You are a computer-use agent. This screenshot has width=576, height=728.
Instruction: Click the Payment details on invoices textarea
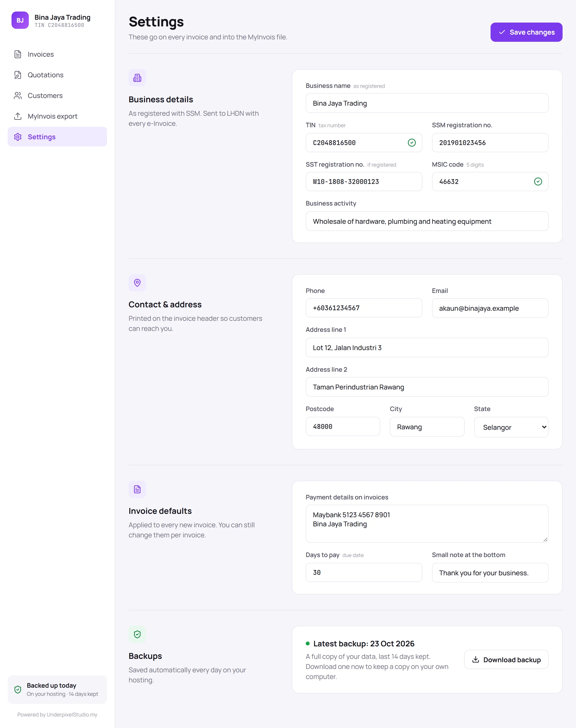tap(427, 524)
